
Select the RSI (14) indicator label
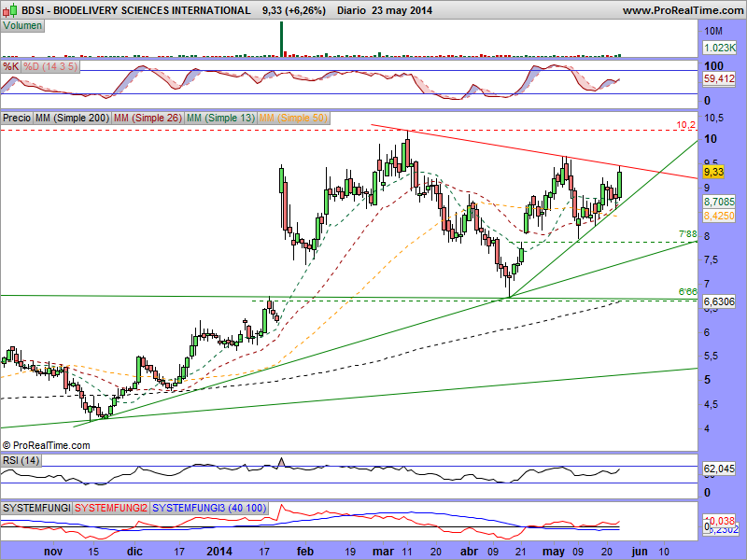(x=21, y=460)
